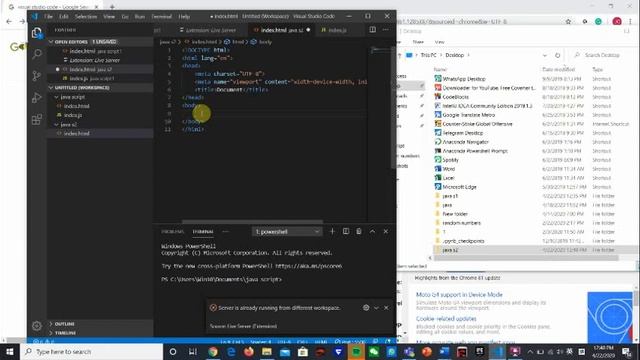Switch to the Problems panel tab

pos(173,231)
